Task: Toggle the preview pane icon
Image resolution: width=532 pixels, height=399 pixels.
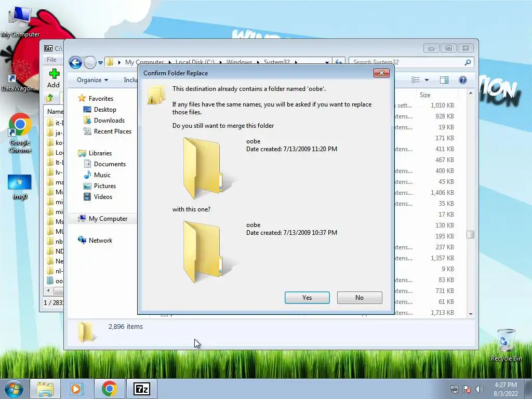Action: coord(444,80)
